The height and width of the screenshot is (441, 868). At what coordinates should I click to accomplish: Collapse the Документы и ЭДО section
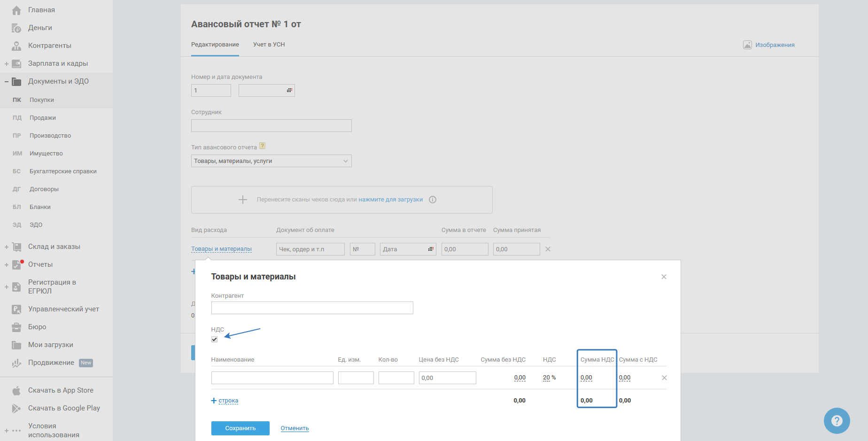tap(7, 82)
